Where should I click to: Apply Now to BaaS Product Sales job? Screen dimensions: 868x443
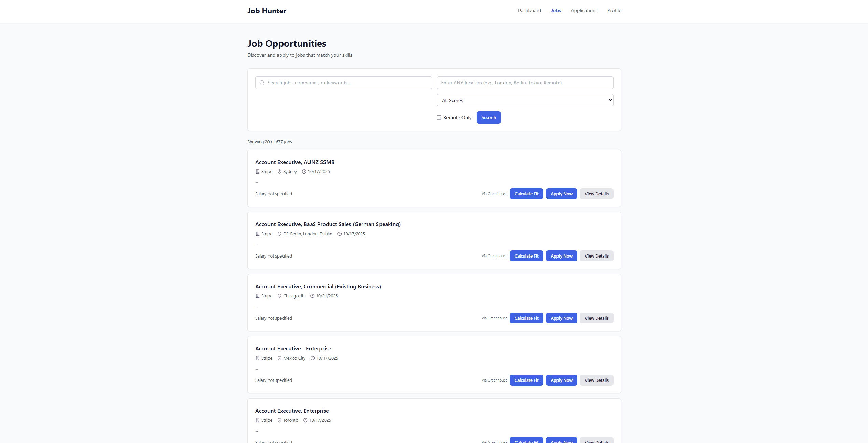561,256
